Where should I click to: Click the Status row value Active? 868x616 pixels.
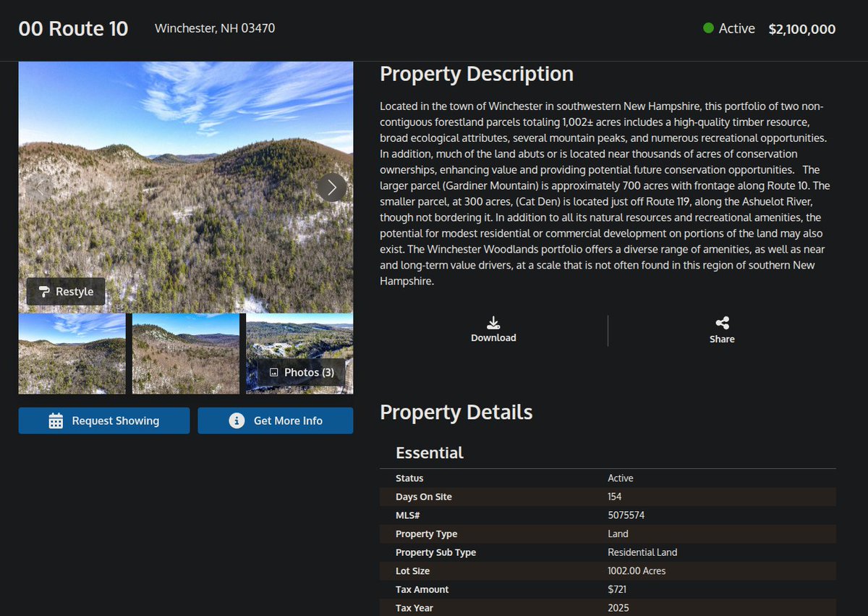tap(621, 478)
